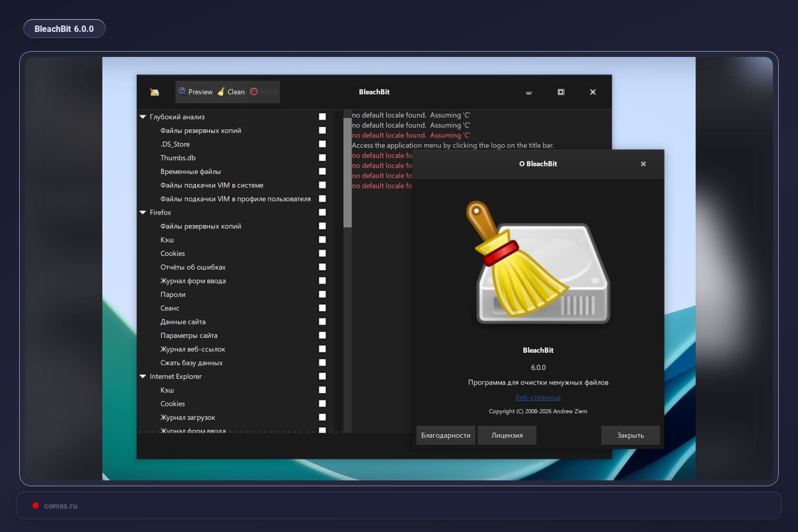This screenshot has width=798, height=532.
Task: Select Журнал загрузок under Internet Explorer
Action: point(188,418)
